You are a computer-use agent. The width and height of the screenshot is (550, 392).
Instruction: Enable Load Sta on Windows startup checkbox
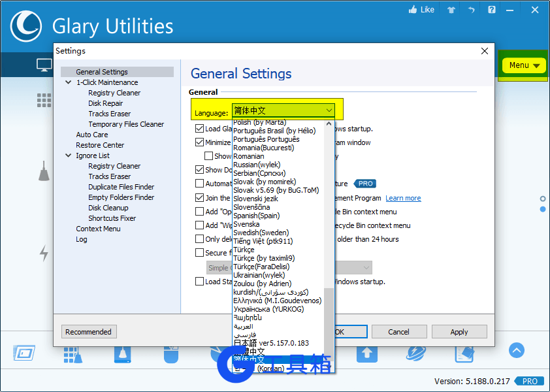point(200,282)
